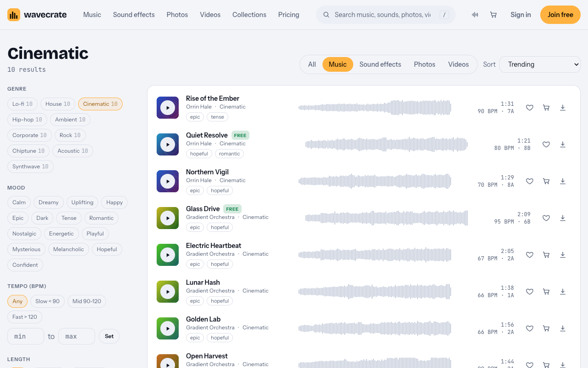The height and width of the screenshot is (368, 588).
Task: Heart the Electric Heartbeat track
Action: (530, 255)
